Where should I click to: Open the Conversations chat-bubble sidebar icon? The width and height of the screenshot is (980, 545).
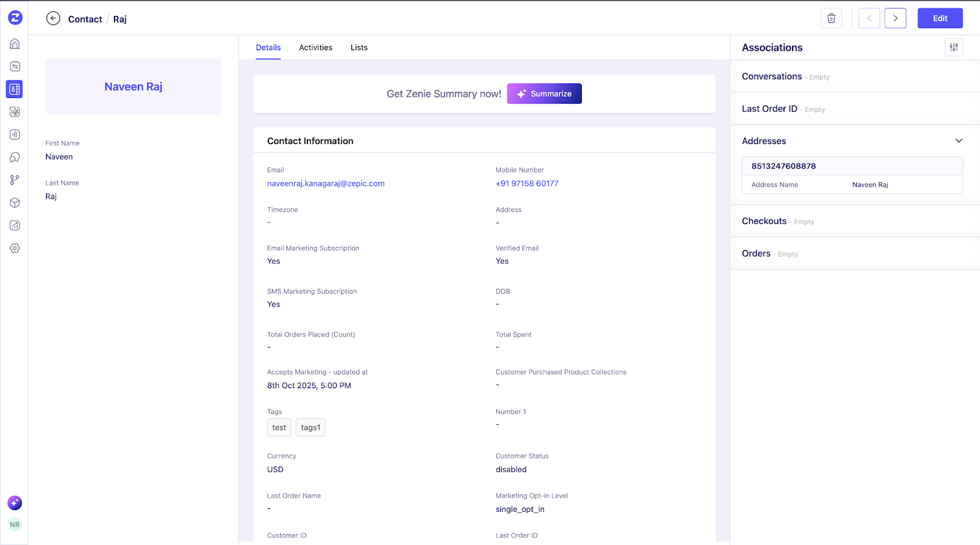point(15,158)
